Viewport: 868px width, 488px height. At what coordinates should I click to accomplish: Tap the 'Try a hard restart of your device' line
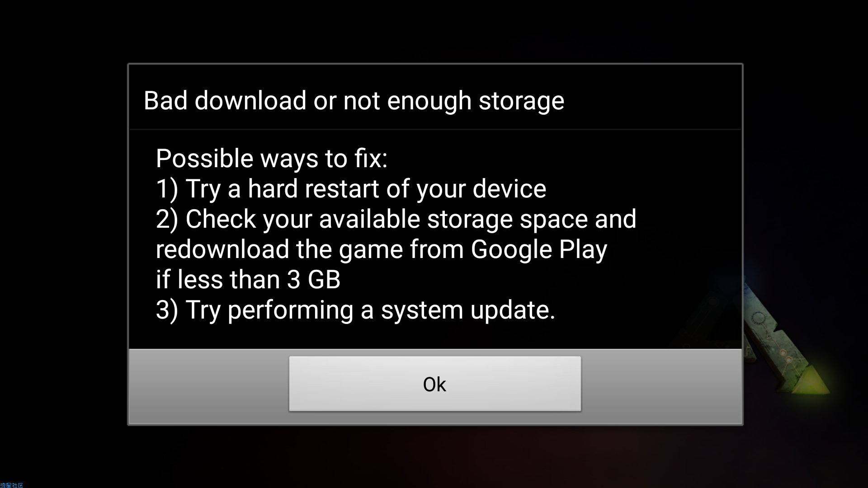(x=366, y=189)
